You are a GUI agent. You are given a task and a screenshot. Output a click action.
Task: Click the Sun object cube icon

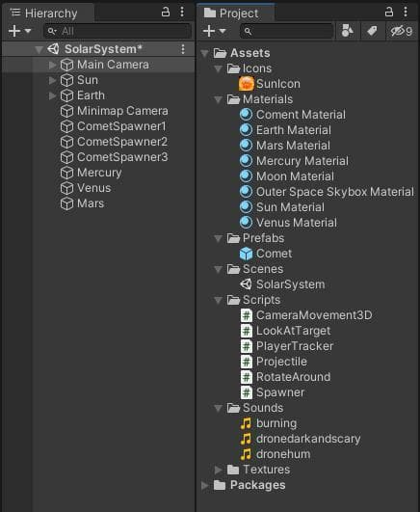(x=66, y=80)
